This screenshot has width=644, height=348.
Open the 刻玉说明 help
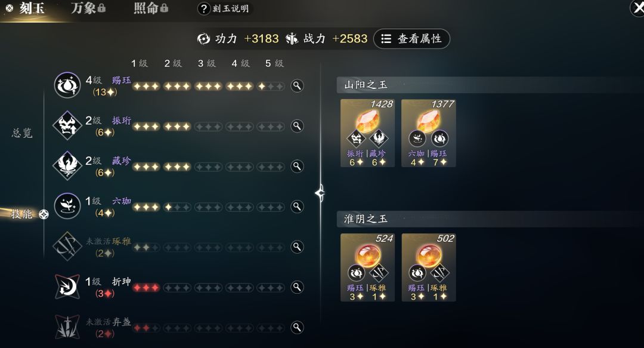click(x=224, y=8)
